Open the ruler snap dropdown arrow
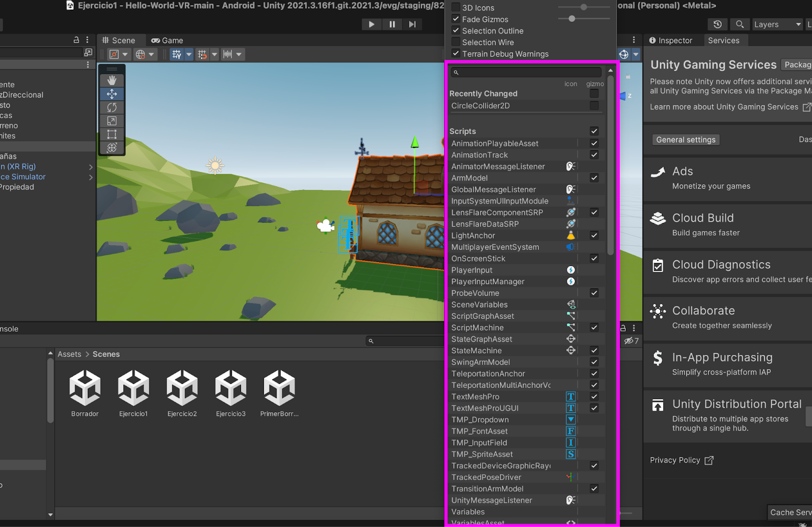The image size is (812, 527). pyautogui.click(x=239, y=54)
